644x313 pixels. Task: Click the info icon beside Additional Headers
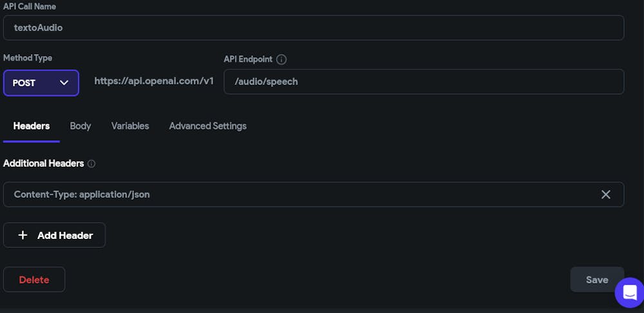91,164
